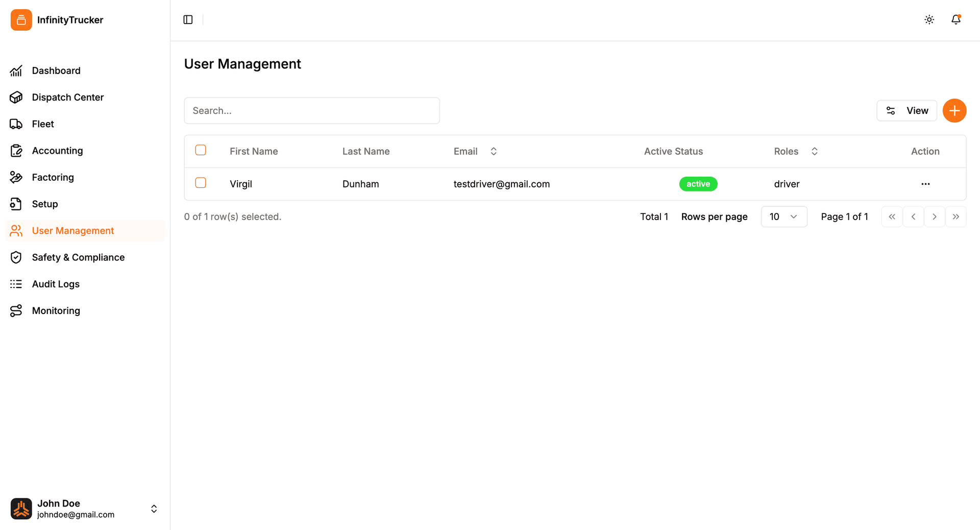
Task: Toggle the active status badge for Virgil
Action: click(698, 184)
